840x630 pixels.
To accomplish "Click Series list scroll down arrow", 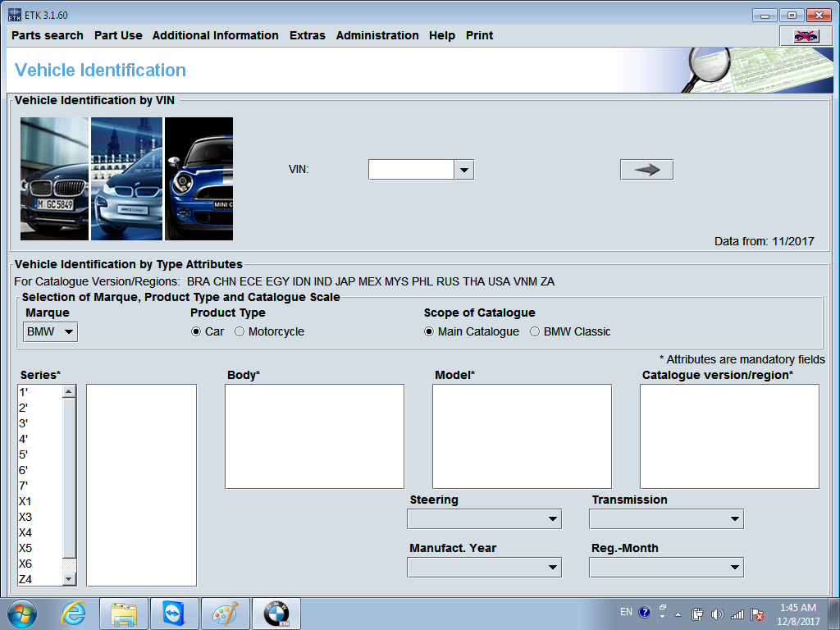I will [x=69, y=578].
